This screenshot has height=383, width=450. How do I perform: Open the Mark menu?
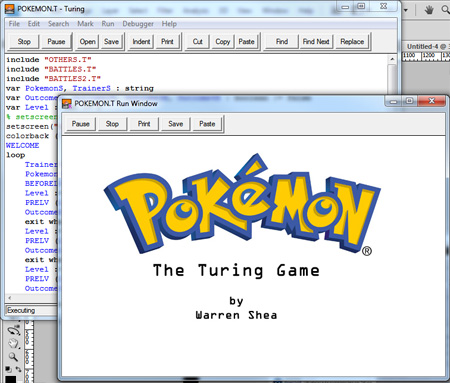point(85,24)
